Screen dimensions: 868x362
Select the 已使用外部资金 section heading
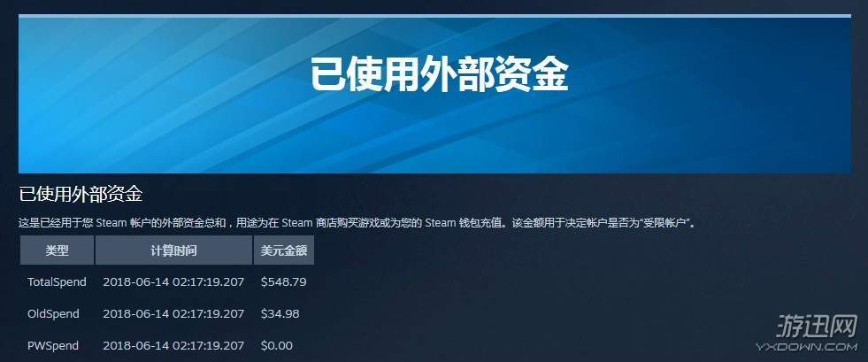pyautogui.click(x=81, y=195)
